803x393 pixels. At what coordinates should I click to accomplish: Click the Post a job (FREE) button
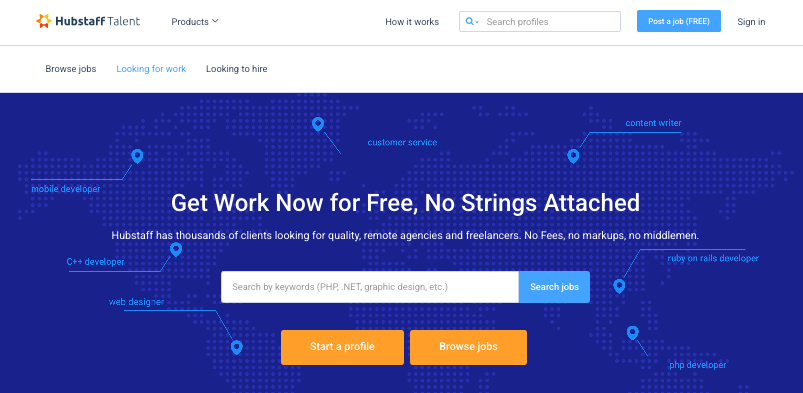click(x=679, y=21)
